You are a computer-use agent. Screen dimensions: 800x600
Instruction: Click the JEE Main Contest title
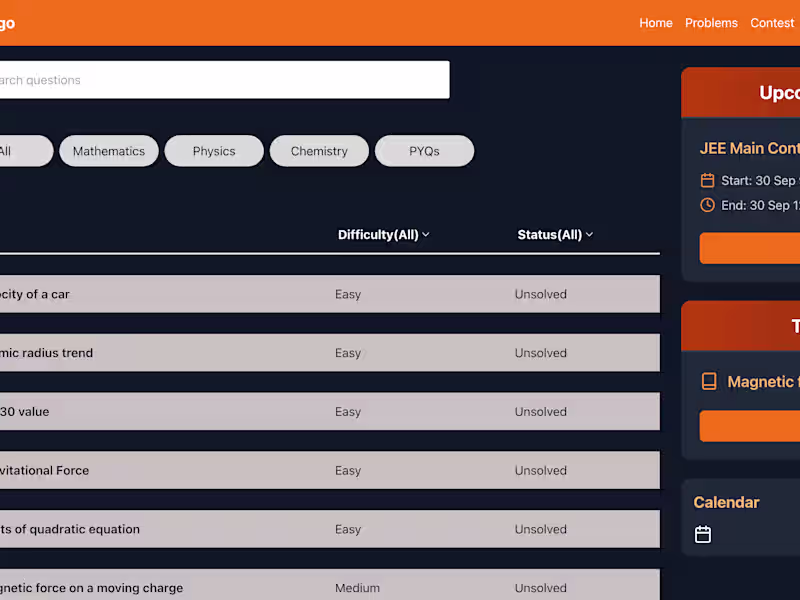coord(749,148)
